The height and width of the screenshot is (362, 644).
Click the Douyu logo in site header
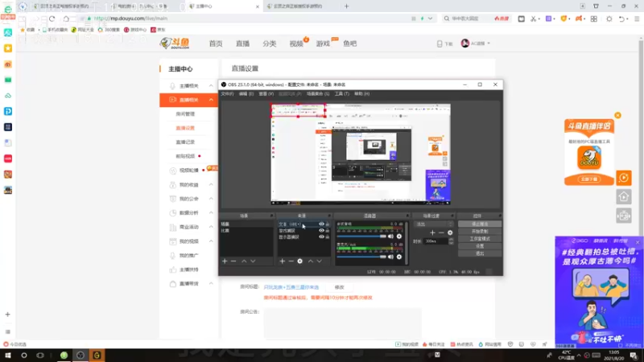tap(175, 43)
